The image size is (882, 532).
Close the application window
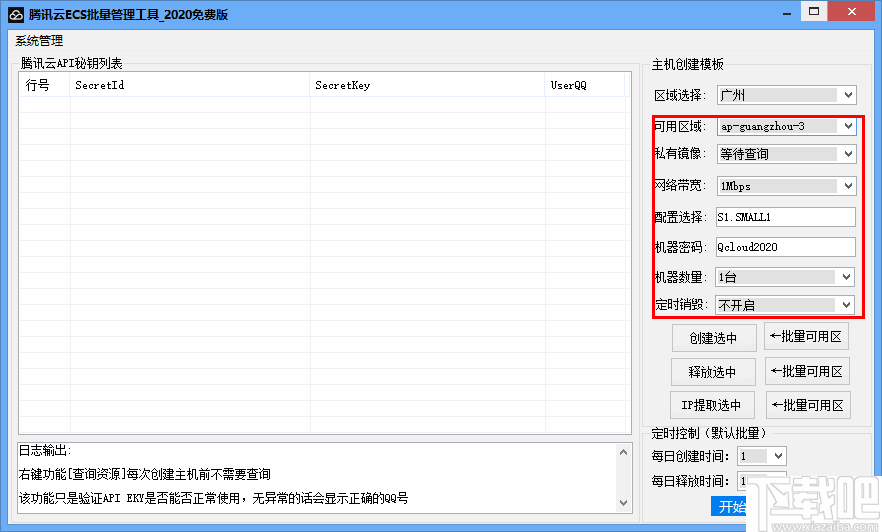pyautogui.click(x=852, y=12)
